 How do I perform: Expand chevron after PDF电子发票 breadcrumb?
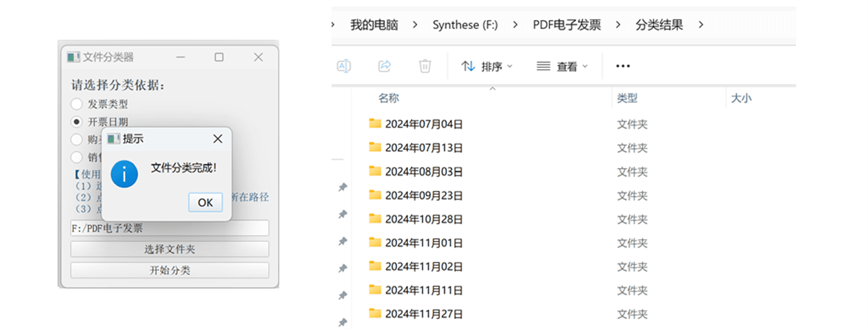click(x=618, y=26)
